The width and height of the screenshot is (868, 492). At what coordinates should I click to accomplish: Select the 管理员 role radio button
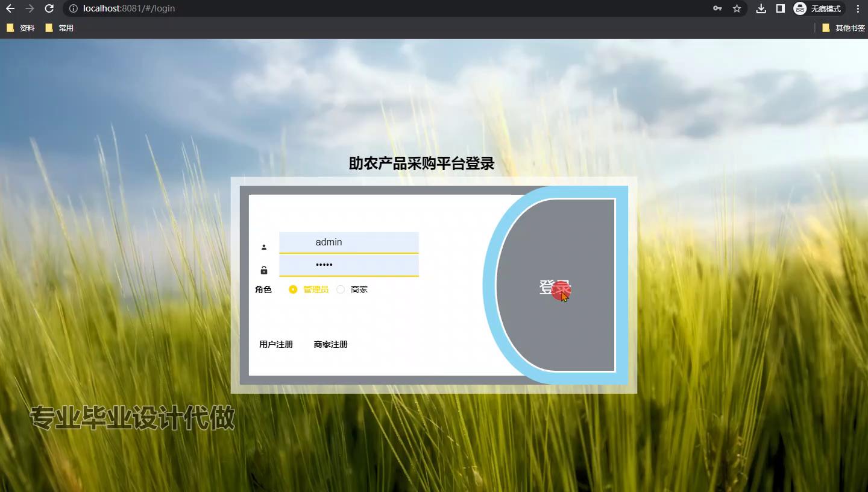293,289
